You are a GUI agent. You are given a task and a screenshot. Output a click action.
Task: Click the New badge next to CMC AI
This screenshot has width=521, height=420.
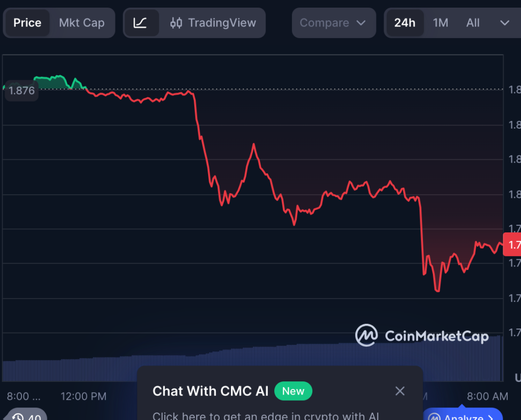coord(293,391)
